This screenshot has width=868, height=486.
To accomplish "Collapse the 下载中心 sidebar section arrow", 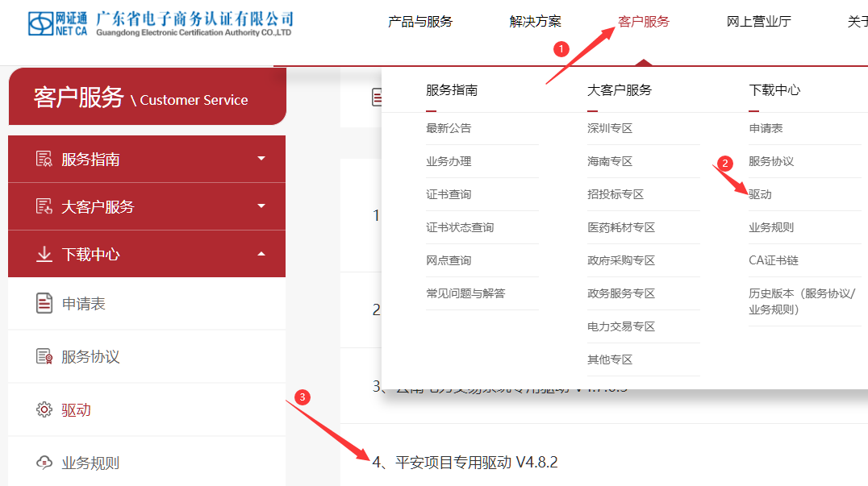I will point(261,254).
